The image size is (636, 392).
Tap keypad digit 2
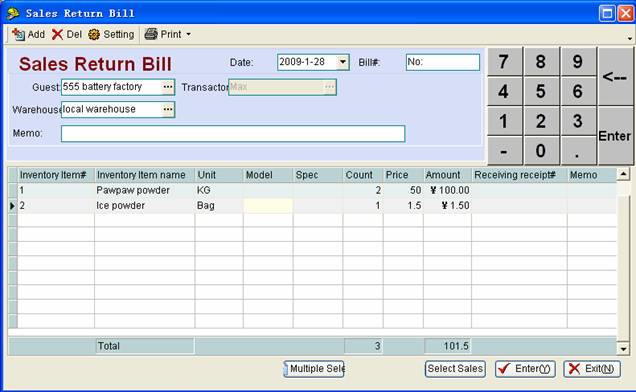click(541, 121)
